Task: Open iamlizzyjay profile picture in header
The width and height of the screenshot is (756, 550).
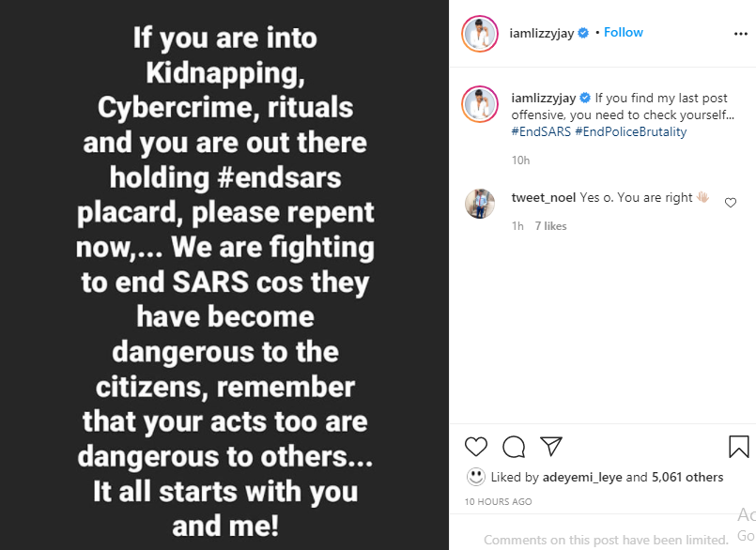Action: (479, 34)
